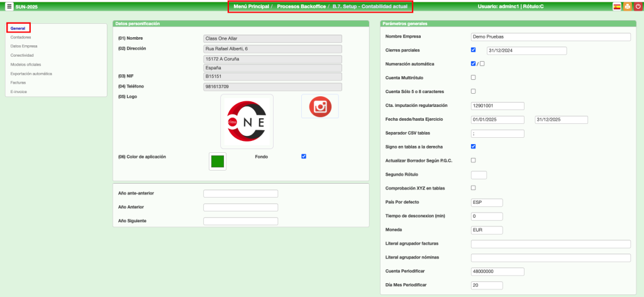644x297 pixels.
Task: Toggle the Cierres parciales checkbox
Action: [x=474, y=50]
